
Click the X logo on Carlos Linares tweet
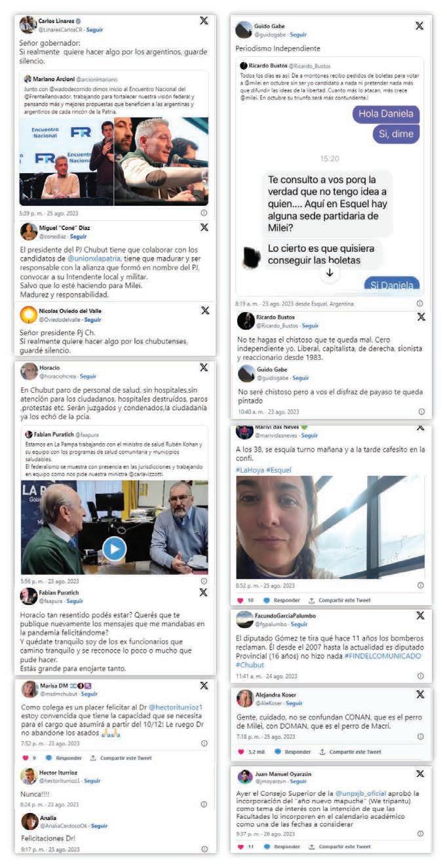[204, 21]
